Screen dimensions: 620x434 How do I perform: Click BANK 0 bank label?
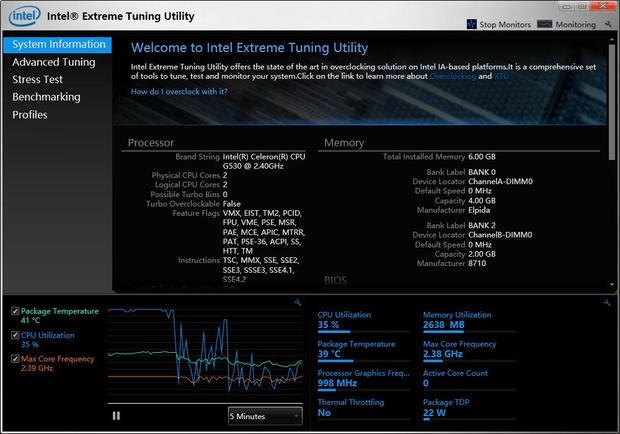click(x=482, y=172)
